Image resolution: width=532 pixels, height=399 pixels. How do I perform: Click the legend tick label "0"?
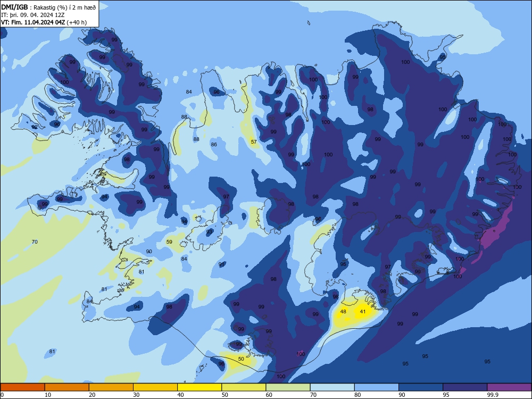[2, 395]
